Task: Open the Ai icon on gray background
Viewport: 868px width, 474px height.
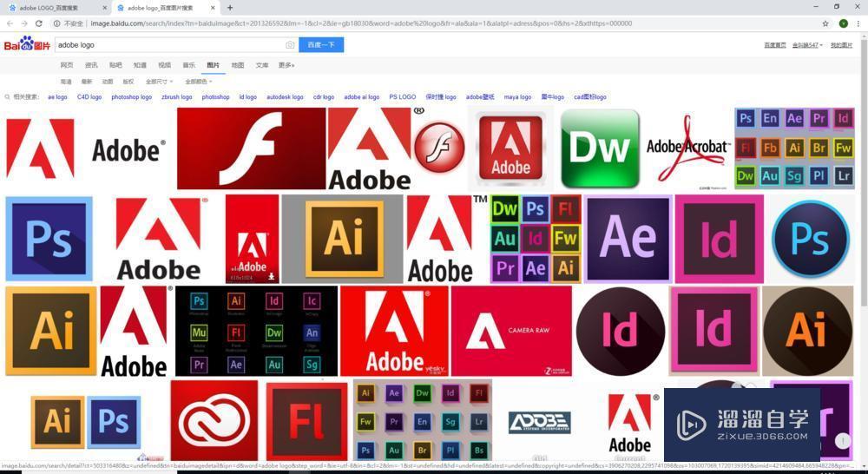Action: (x=343, y=239)
